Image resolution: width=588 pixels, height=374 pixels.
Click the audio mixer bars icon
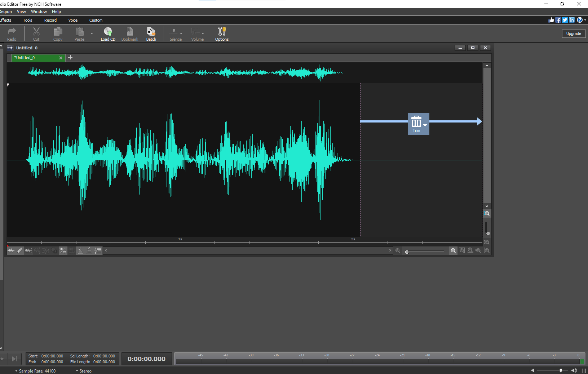[584, 371]
